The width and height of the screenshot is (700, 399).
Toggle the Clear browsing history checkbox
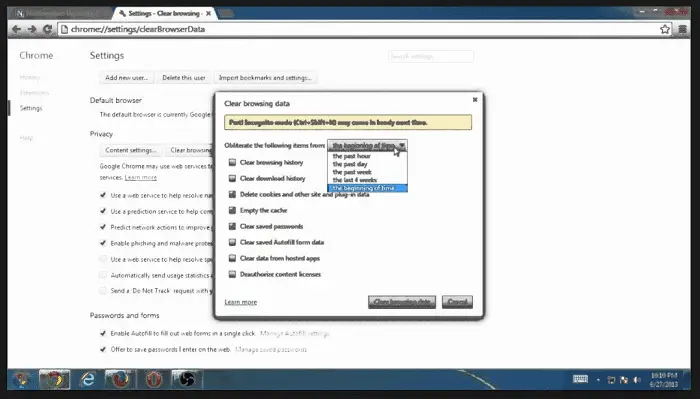[232, 162]
